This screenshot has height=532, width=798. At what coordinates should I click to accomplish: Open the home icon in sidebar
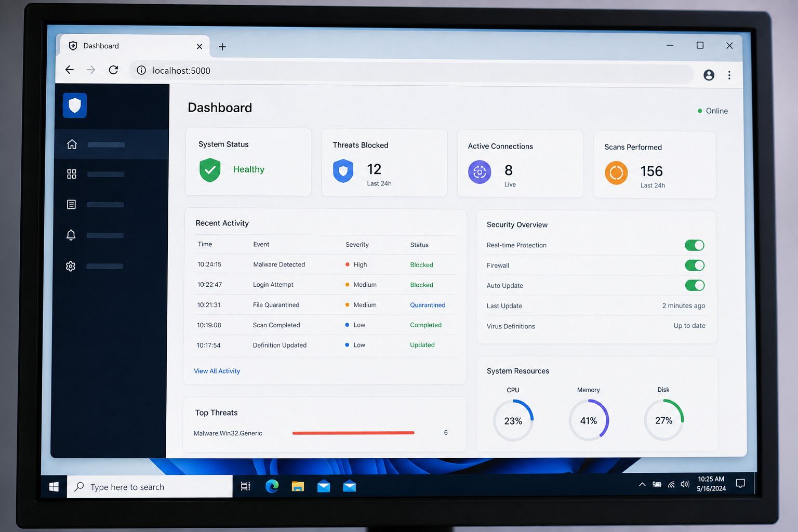(x=72, y=144)
